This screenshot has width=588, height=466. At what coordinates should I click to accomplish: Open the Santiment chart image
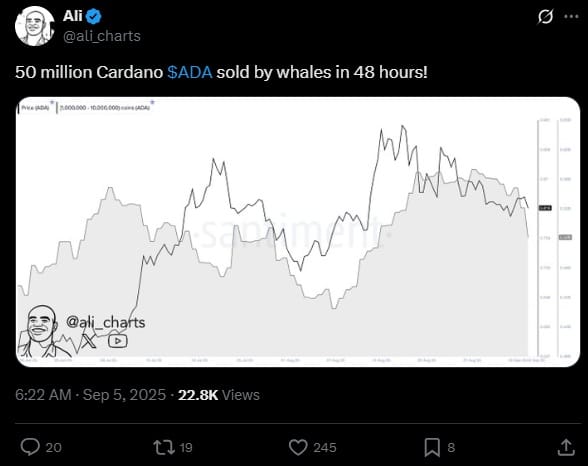pos(298,232)
